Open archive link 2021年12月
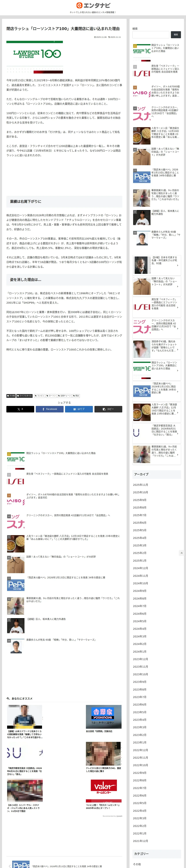This screenshot has height=868, width=186. (140, 841)
